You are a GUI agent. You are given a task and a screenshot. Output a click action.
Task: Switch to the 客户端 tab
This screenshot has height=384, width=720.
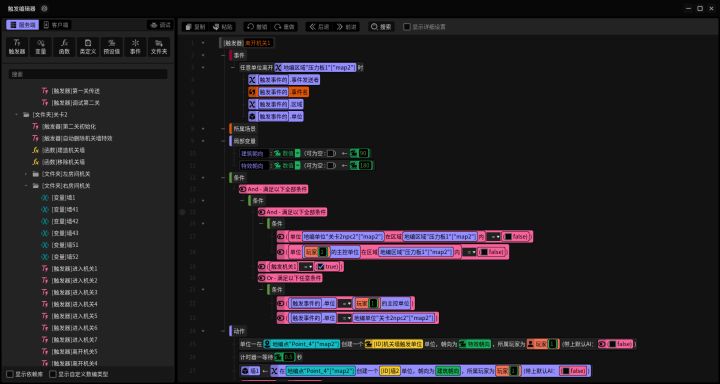click(x=56, y=25)
